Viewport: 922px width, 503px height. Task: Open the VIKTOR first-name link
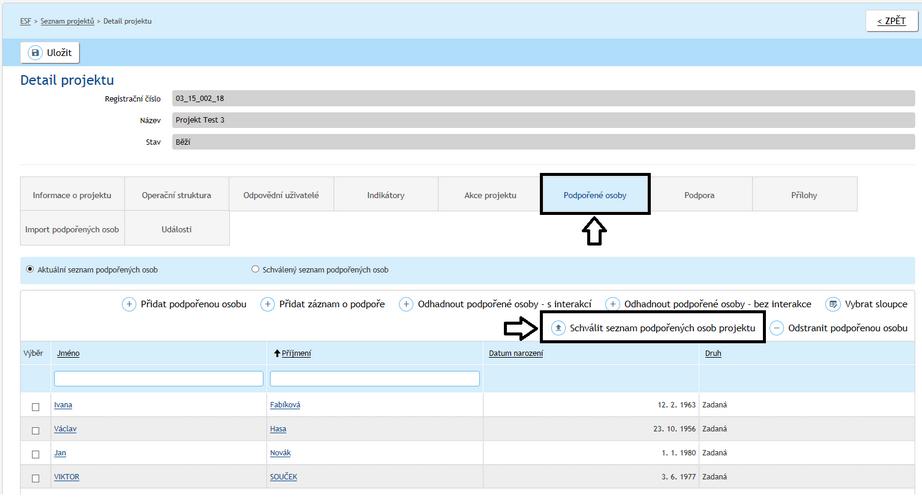coord(66,477)
